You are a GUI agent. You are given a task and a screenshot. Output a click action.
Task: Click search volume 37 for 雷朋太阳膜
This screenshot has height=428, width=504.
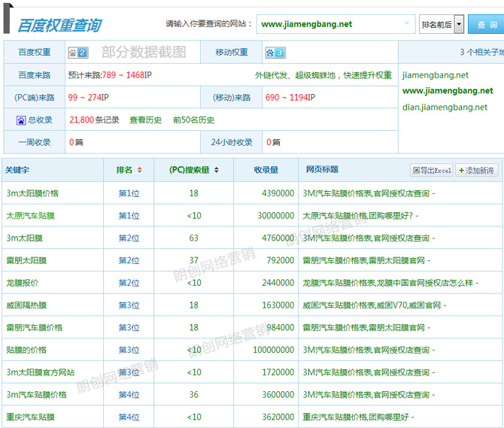pos(194,260)
